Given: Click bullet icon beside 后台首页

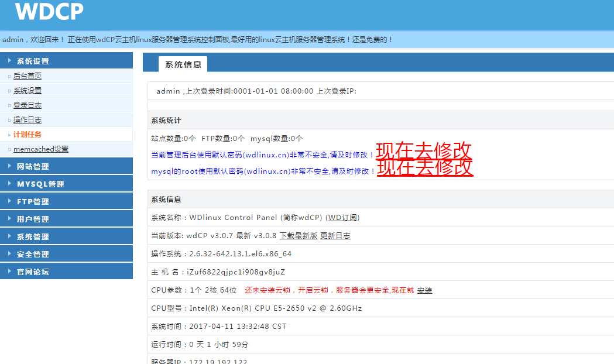Looking at the screenshot, I should point(9,76).
